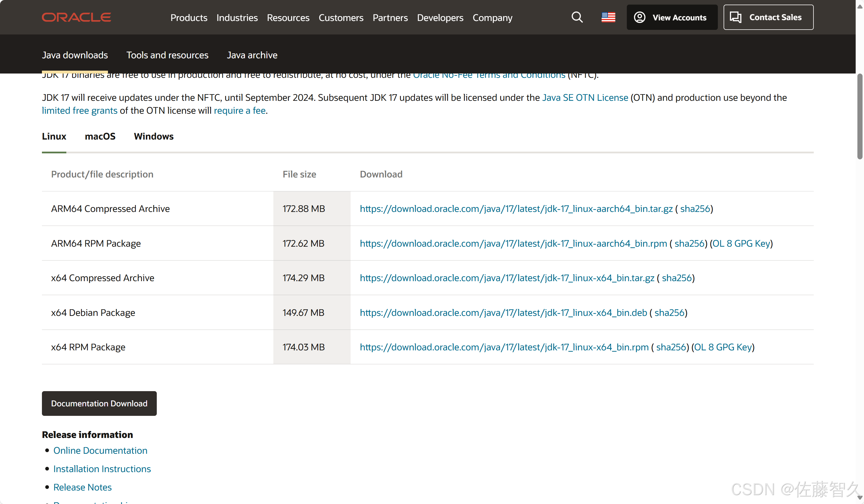
Task: Click the Oracle logo
Action: [x=76, y=17]
